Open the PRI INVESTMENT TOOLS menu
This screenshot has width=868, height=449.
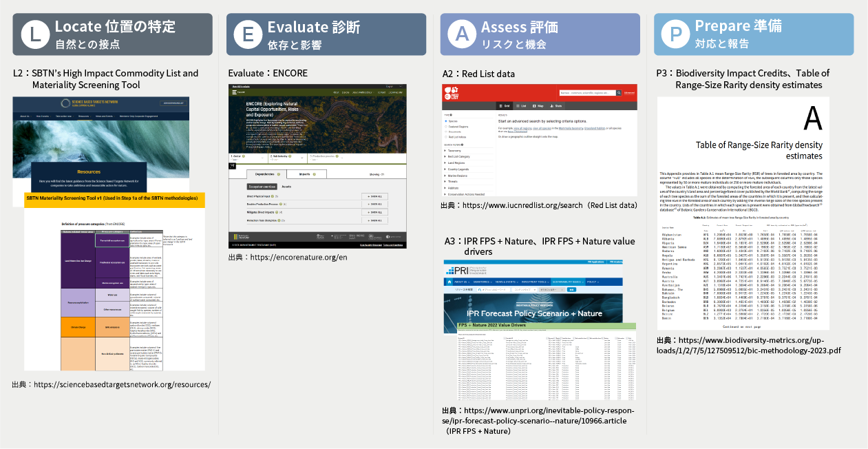coord(535,282)
